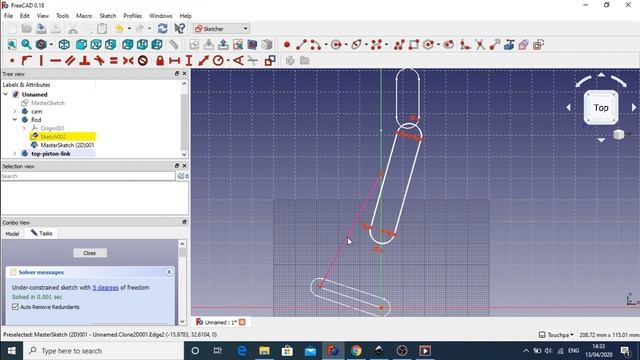Screen dimensions: 640x360
Task: Open the arc tool dropdown arrow
Action: click(326, 45)
